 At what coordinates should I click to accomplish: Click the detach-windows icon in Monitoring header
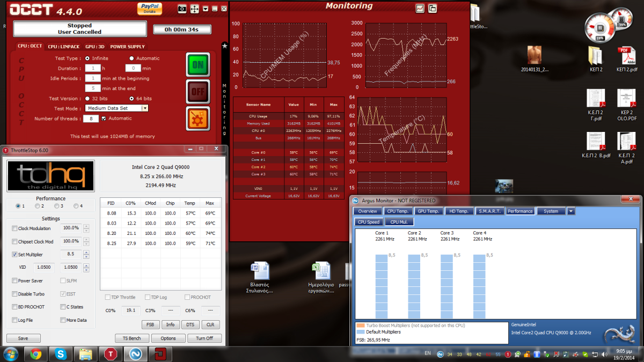[432, 8]
